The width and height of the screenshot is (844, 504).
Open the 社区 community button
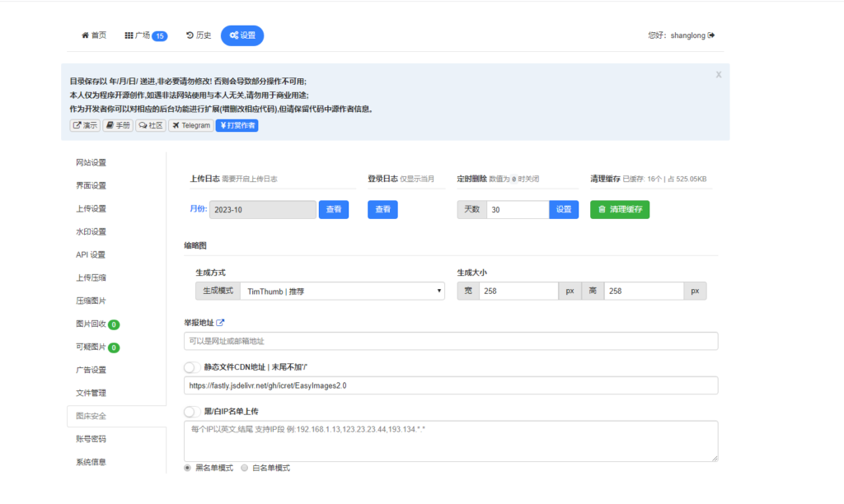click(x=150, y=125)
